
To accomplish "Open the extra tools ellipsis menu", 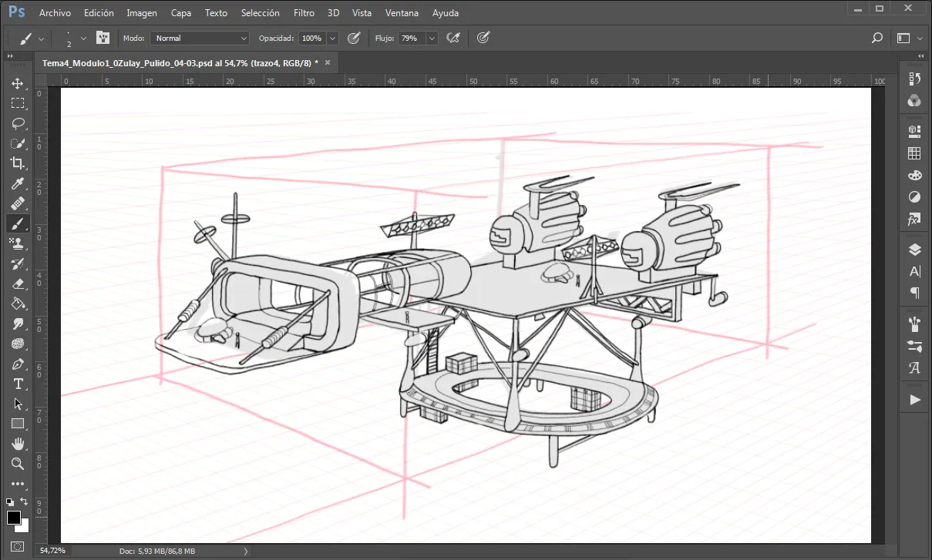I will coord(18,485).
